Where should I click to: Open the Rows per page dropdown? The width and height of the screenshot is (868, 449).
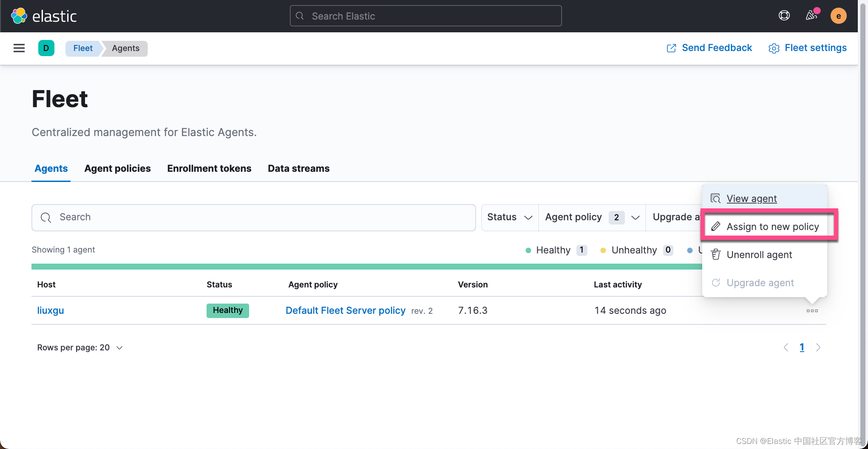tap(80, 348)
